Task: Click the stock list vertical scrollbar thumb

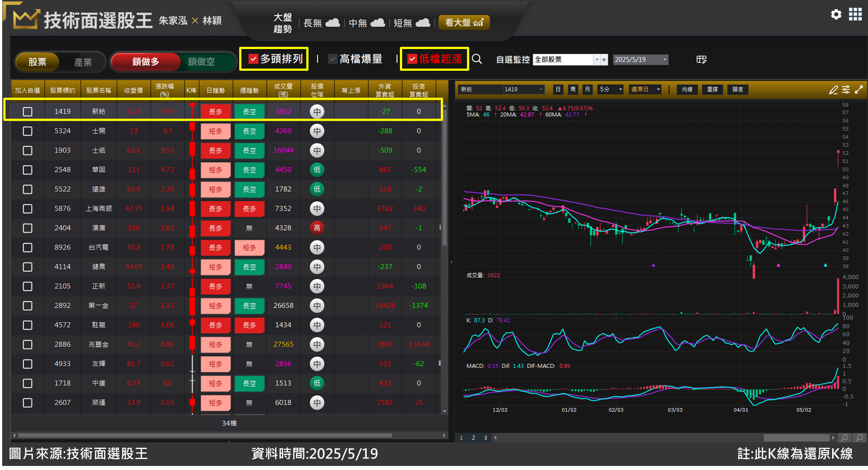Action: coord(445,177)
